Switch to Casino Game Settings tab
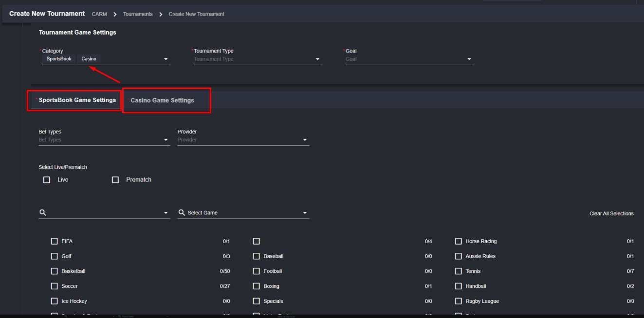This screenshot has height=318, width=644. tap(162, 100)
